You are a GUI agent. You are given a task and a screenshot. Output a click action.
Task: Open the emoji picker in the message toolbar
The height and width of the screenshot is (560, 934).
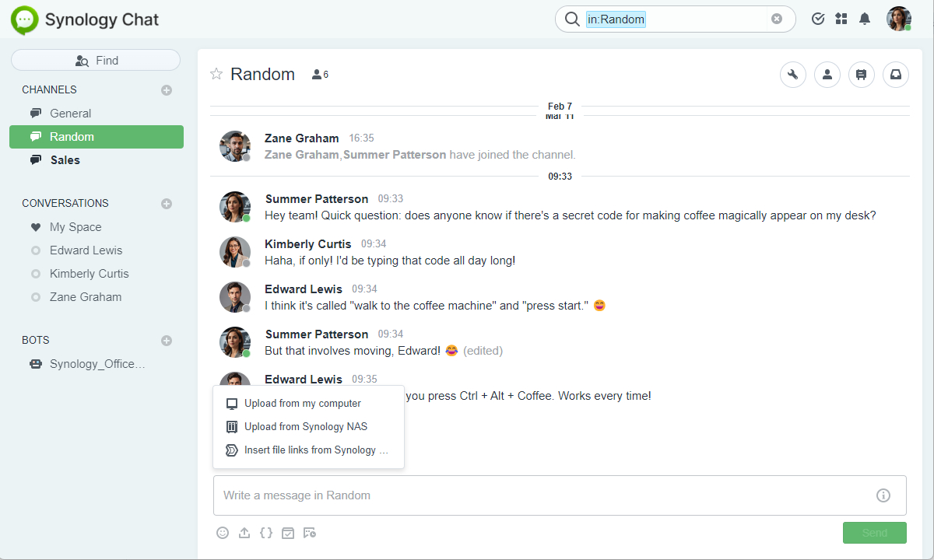[223, 533]
